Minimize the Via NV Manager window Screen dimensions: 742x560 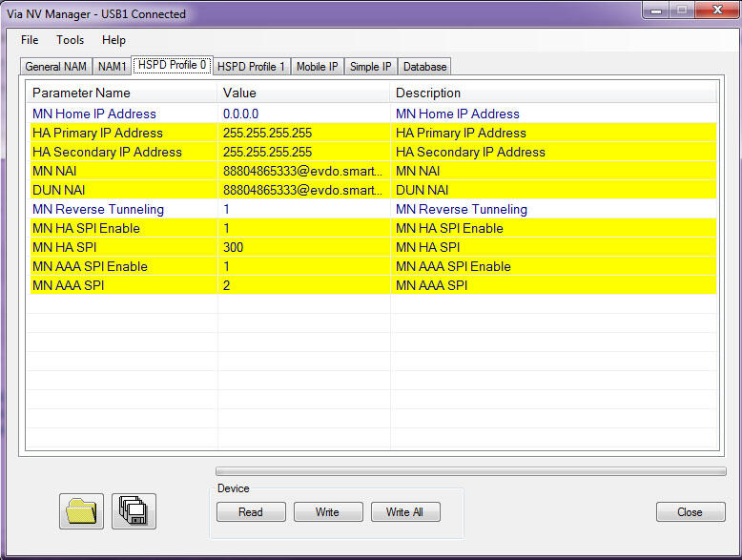[x=656, y=10]
